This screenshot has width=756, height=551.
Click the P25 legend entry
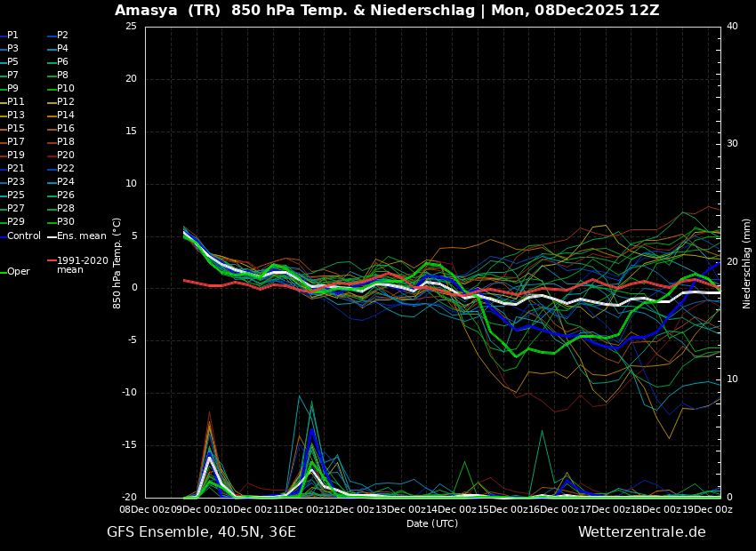pos(12,195)
